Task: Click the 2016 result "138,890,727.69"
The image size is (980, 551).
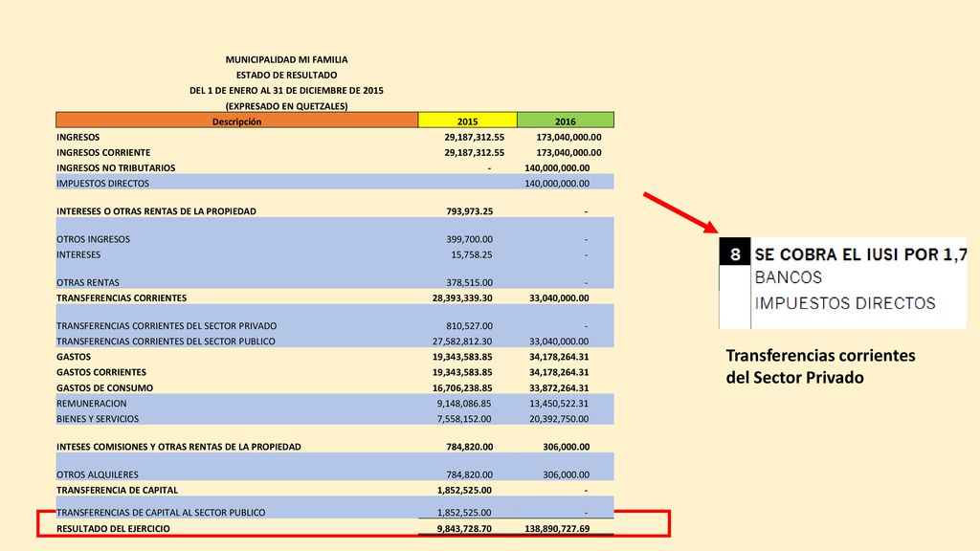Action: pos(557,528)
